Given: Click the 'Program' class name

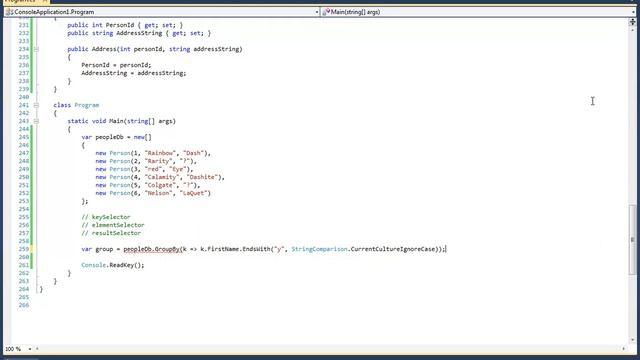Looking at the screenshot, I should tap(87, 105).
